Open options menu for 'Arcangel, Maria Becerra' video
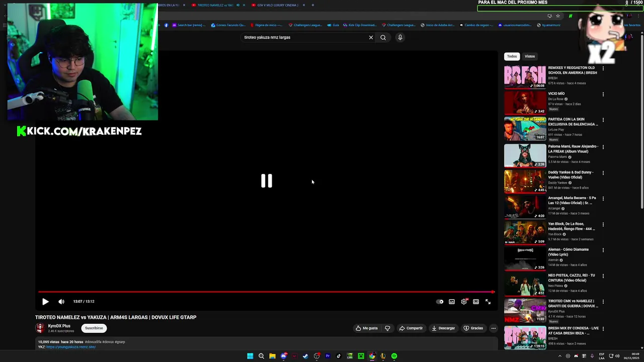Screen dimensions: 644x362 [603, 199]
